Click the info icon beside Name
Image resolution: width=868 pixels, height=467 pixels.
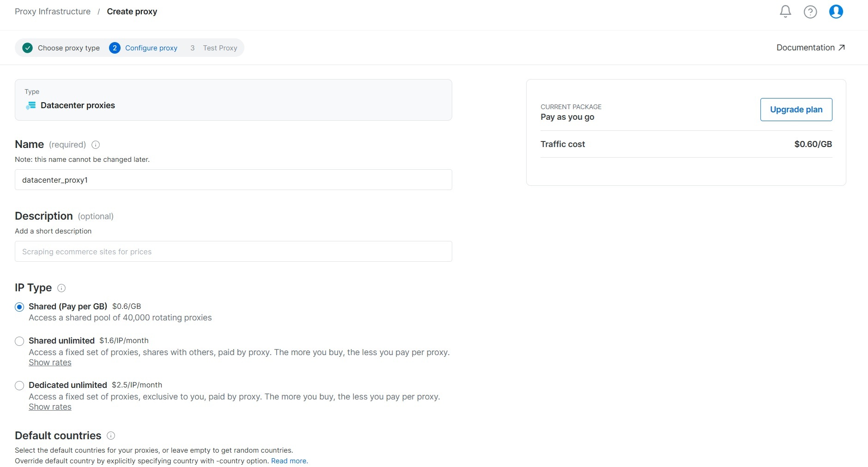pos(96,145)
